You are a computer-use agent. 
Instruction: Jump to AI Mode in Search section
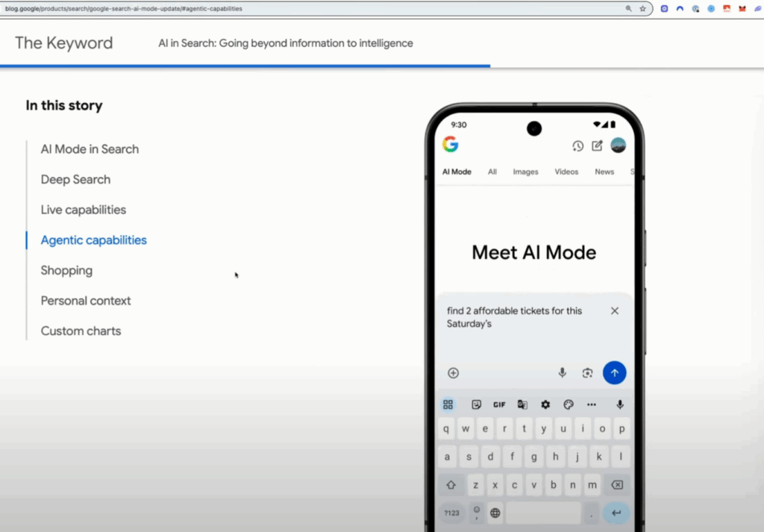pyautogui.click(x=90, y=149)
